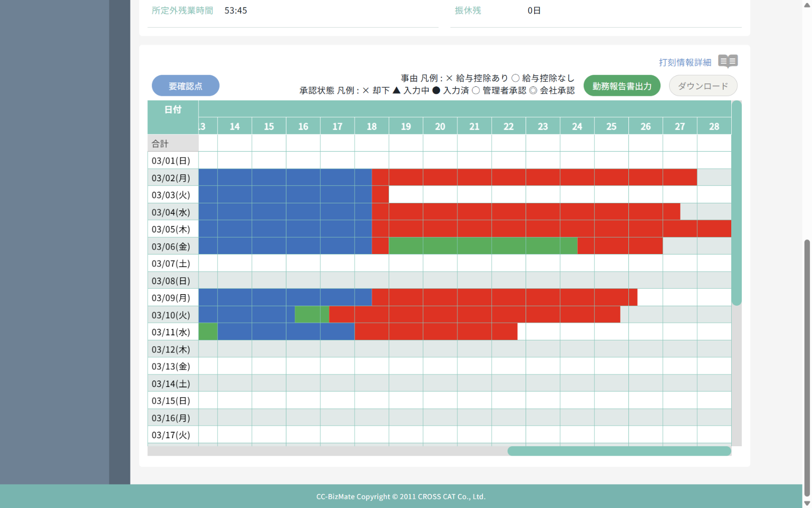The width and height of the screenshot is (812, 508).
Task: Click the 日付 column header
Action: click(173, 109)
